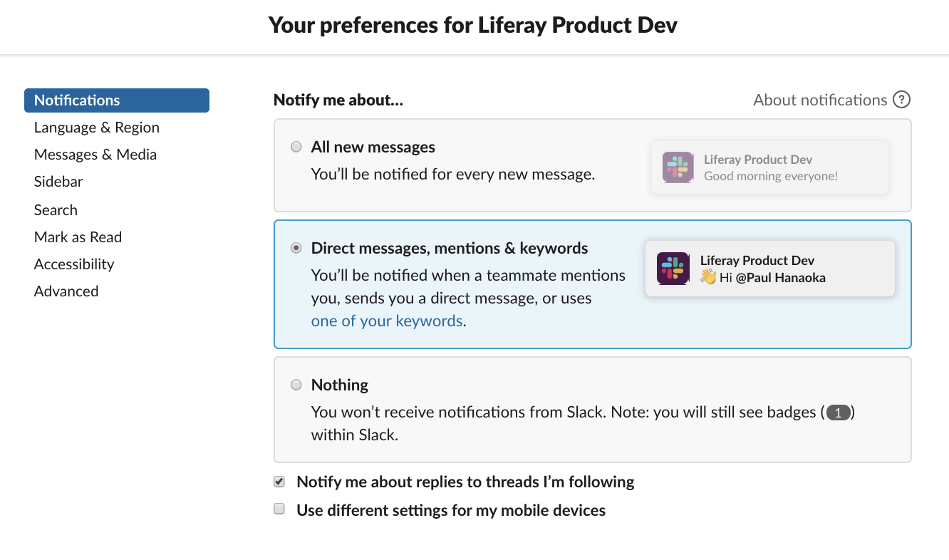
Task: Click the About notifications link text
Action: [x=819, y=100]
